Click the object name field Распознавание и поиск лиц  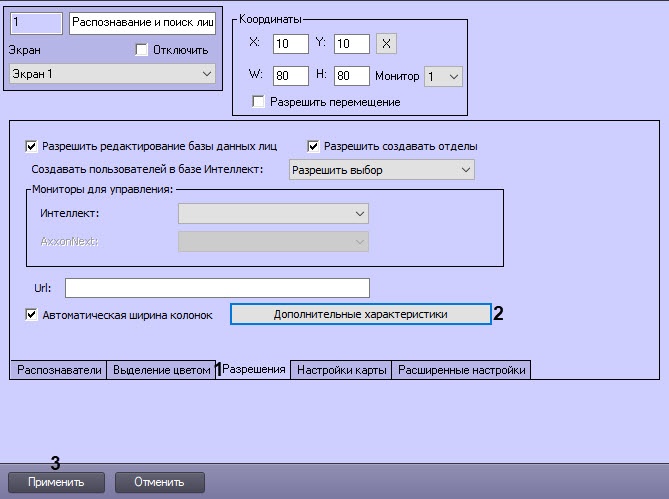[143, 23]
